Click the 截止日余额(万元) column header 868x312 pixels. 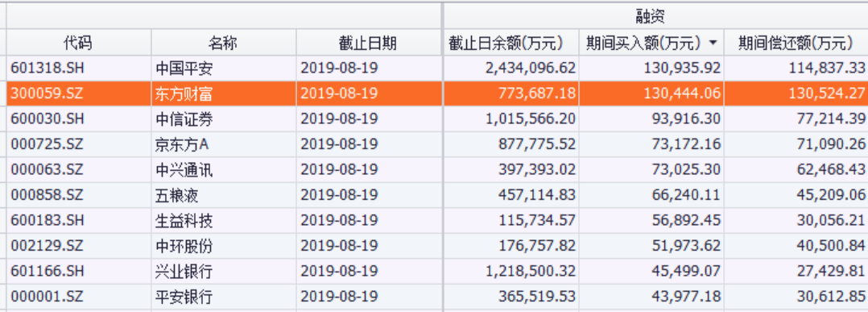pos(511,43)
